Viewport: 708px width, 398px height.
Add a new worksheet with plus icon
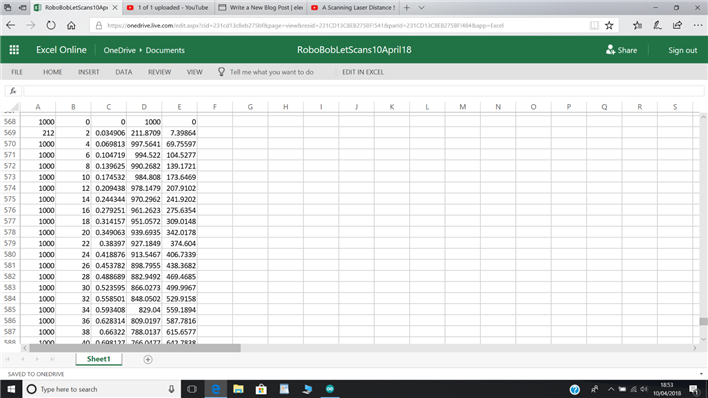point(148,360)
